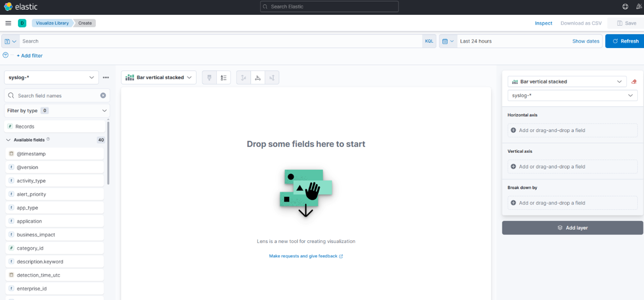This screenshot has height=300, width=644.
Task: Open the help globe icon
Action: 625,6
